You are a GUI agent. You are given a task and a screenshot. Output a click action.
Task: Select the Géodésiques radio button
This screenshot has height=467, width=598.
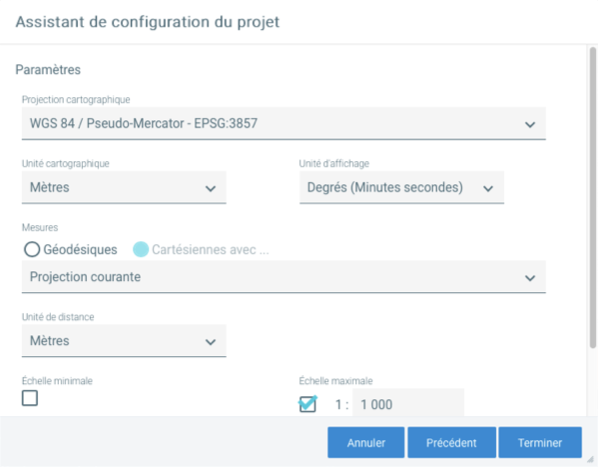coord(32,250)
